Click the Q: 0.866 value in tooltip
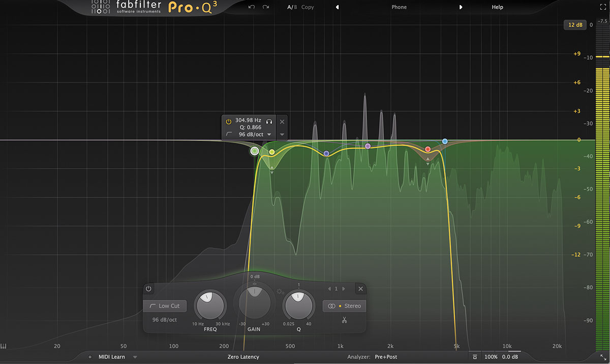Screen dimensions: 610x364 pyautogui.click(x=251, y=127)
